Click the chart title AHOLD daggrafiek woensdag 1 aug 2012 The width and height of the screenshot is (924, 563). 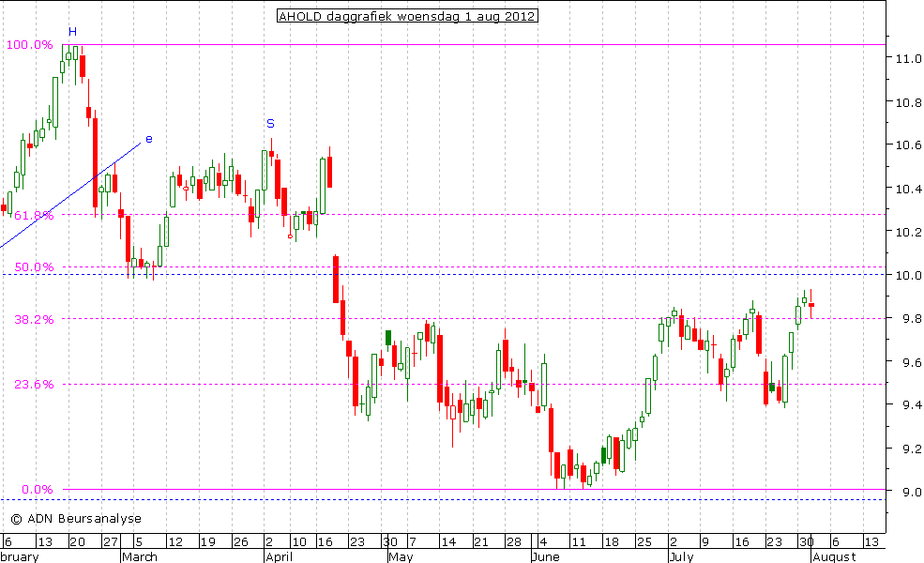(x=407, y=17)
